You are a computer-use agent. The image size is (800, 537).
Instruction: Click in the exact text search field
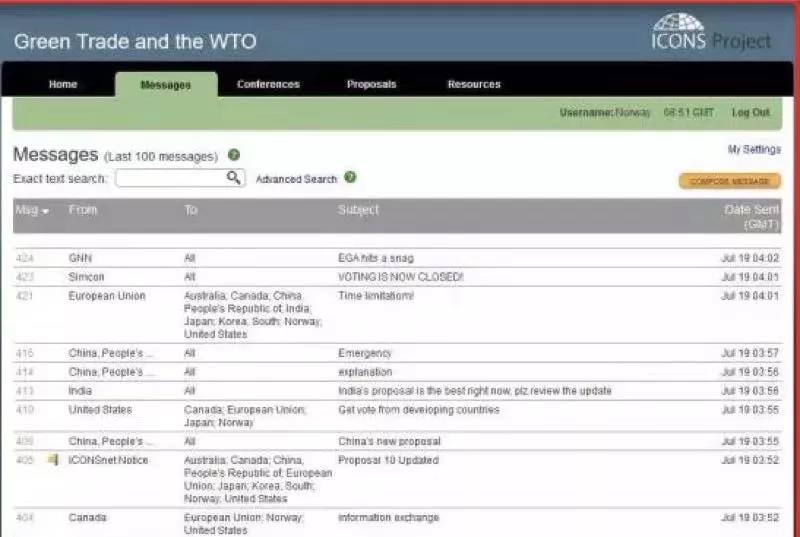(170, 178)
